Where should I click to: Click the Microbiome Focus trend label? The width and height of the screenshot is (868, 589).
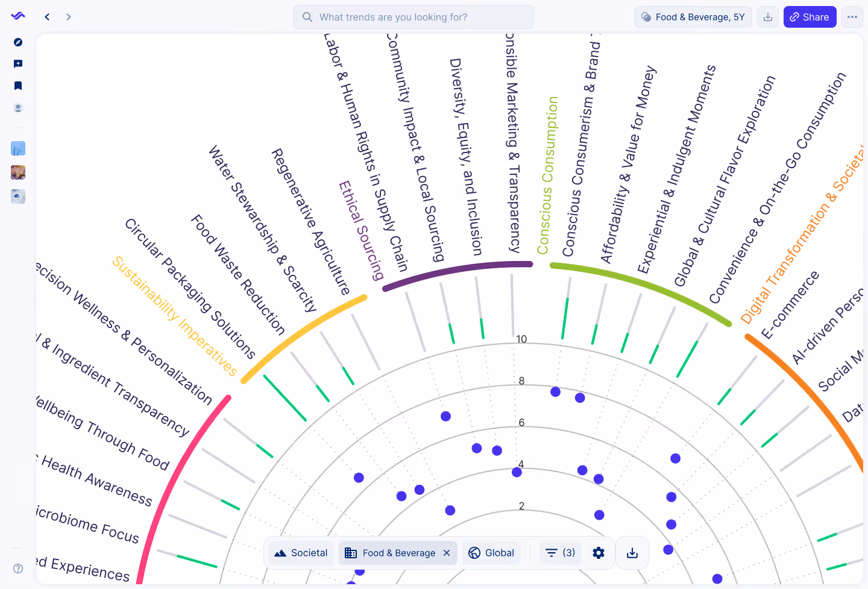tap(88, 524)
